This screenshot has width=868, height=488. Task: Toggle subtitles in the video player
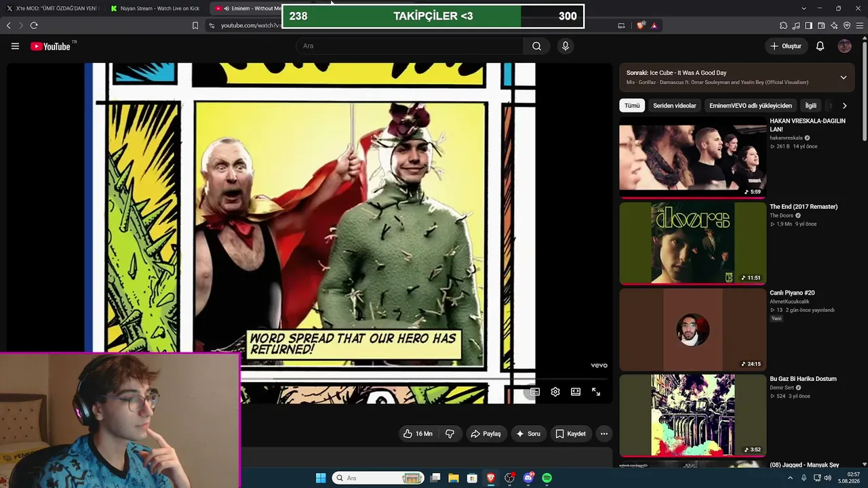(x=535, y=392)
